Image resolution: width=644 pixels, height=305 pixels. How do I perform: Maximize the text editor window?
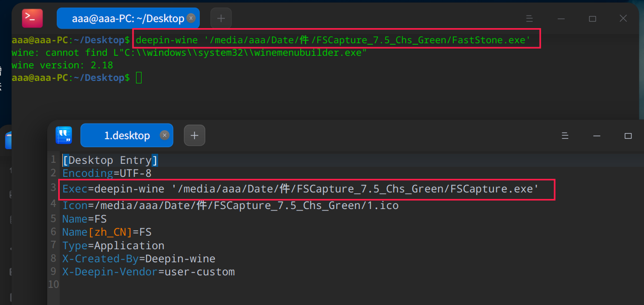628,136
